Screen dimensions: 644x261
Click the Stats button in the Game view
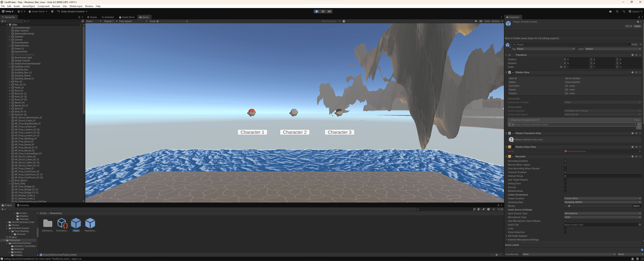pyautogui.click(x=487, y=21)
